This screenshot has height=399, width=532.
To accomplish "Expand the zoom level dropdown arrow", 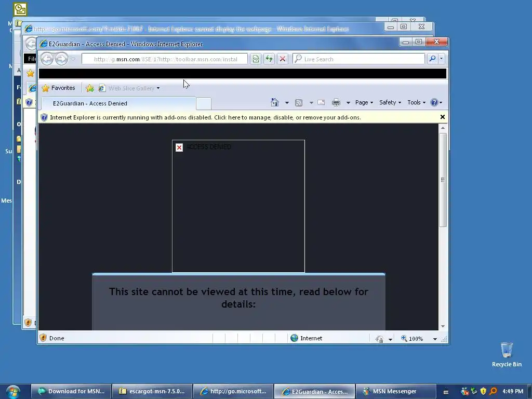I will [x=435, y=339].
